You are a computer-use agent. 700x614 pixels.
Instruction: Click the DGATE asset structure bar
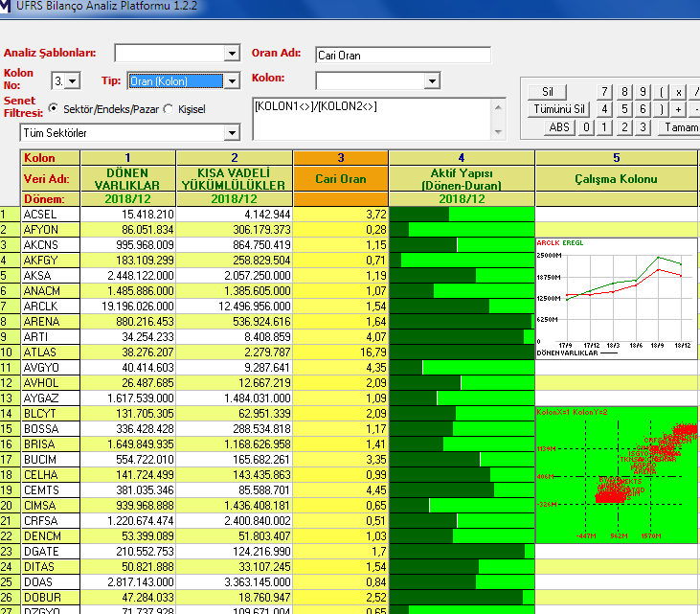[x=462, y=552]
